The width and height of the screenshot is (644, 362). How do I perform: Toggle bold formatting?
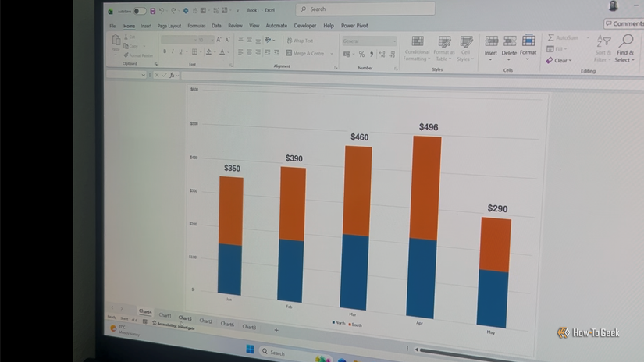tap(165, 52)
